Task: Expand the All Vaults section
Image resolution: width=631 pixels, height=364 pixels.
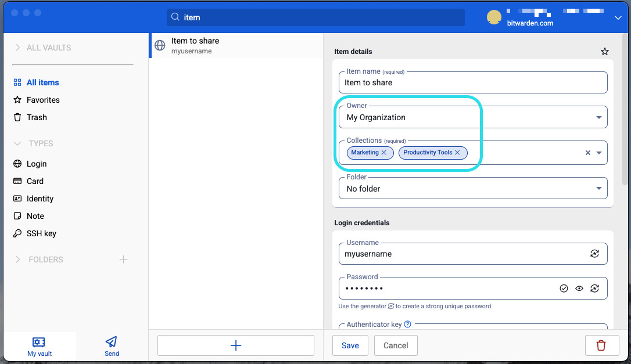Action: [x=17, y=48]
